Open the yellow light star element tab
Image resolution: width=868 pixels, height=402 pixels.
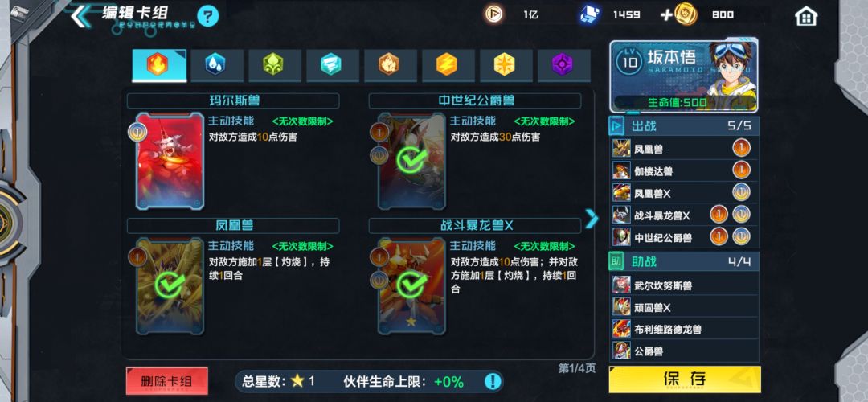(x=506, y=65)
